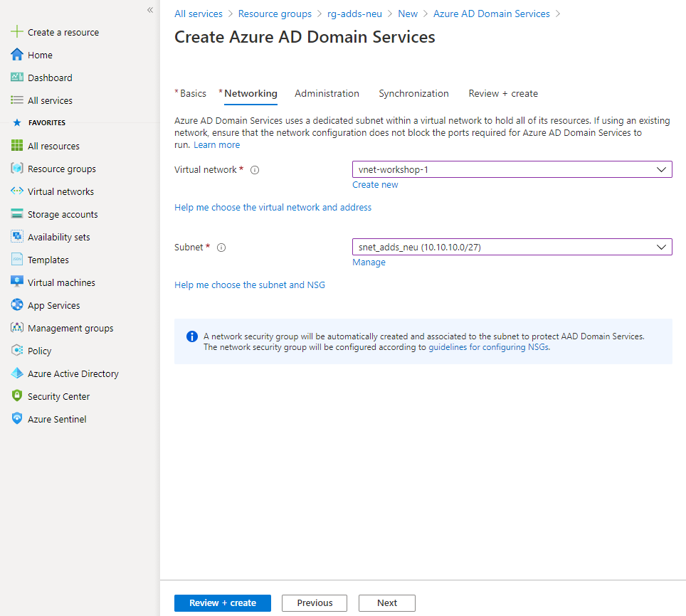Open the Review + create tab
Viewport: 686px width, 616px height.
[x=503, y=94]
